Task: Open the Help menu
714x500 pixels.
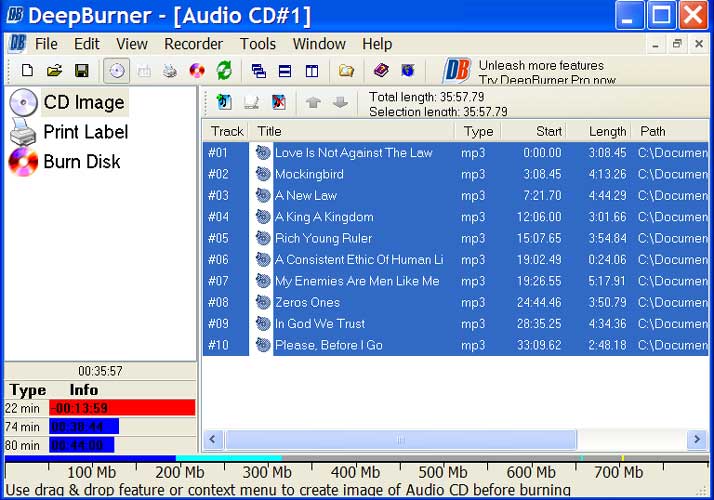Action: coord(377,44)
